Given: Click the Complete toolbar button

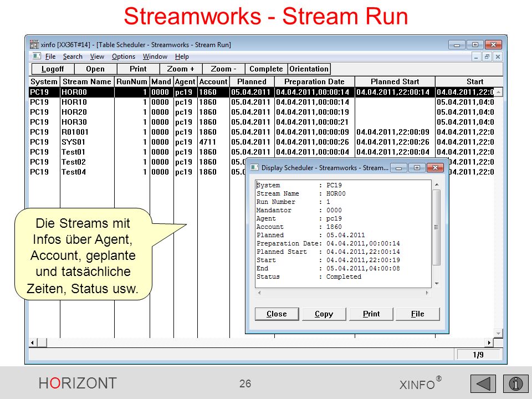Looking at the screenshot, I should (267, 69).
